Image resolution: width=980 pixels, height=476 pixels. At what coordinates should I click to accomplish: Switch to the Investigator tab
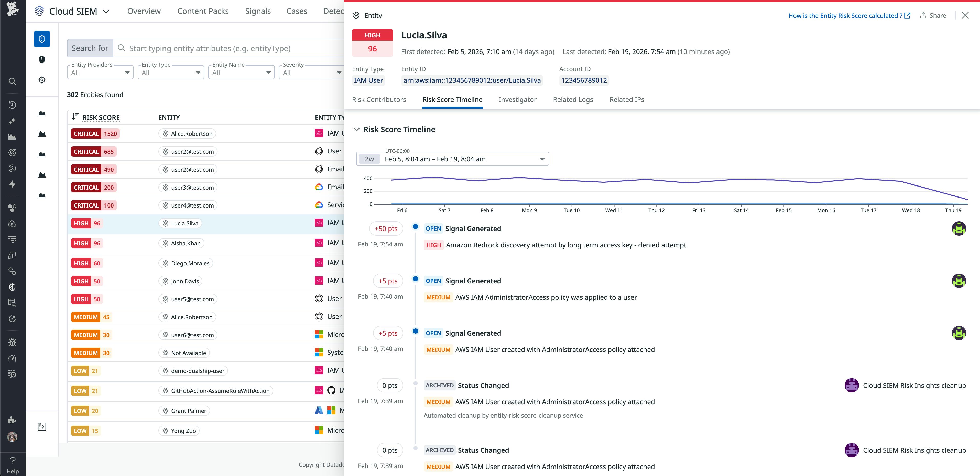(517, 99)
